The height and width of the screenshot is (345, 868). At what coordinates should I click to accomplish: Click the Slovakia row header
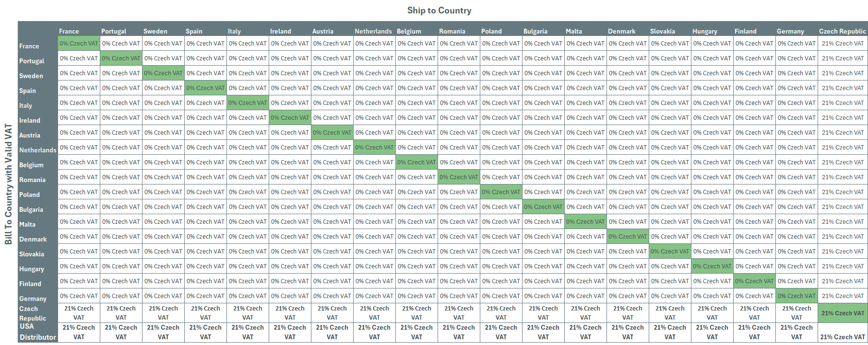tap(32, 254)
